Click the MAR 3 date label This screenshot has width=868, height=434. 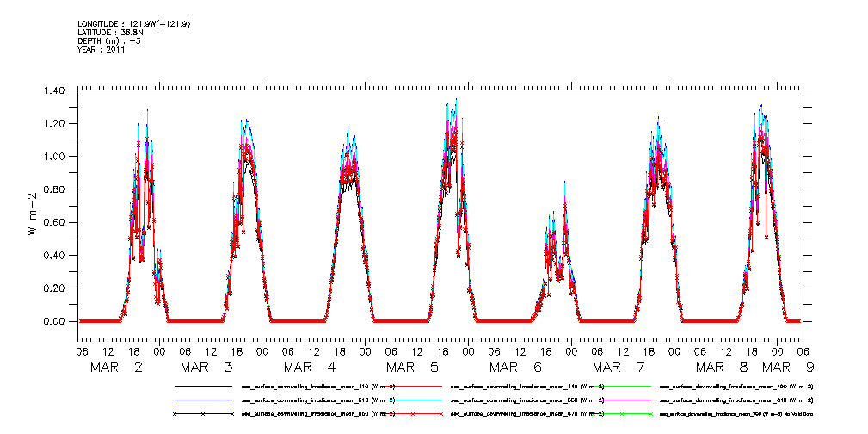[x=207, y=367]
